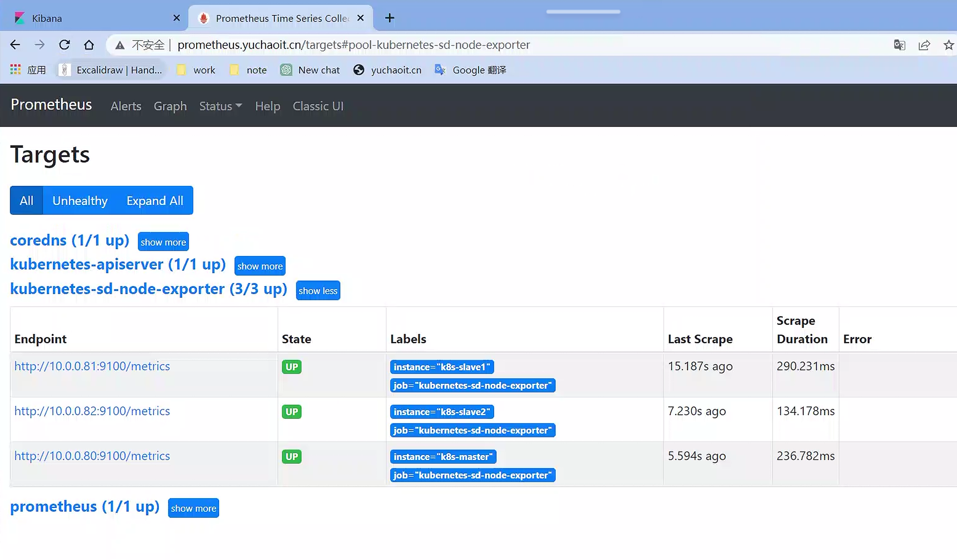The width and height of the screenshot is (957, 560).
Task: Click the browser address bar URL
Action: click(x=353, y=45)
